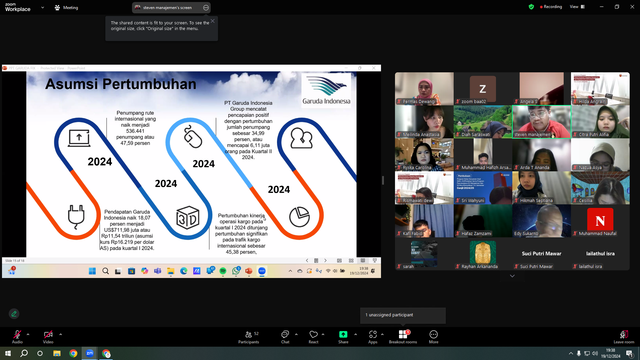Expand chat options arrow beside Chat
The image size is (640, 360).
pyautogui.click(x=296, y=334)
